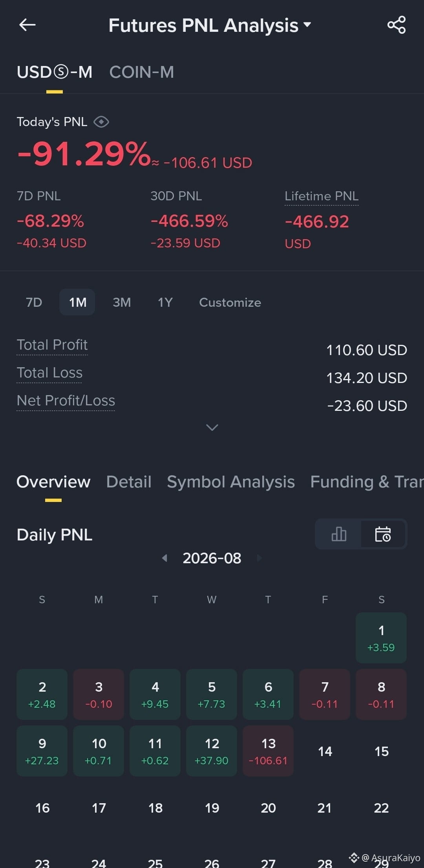Switch to the COIN-M tab
The width and height of the screenshot is (424, 868).
(x=141, y=72)
